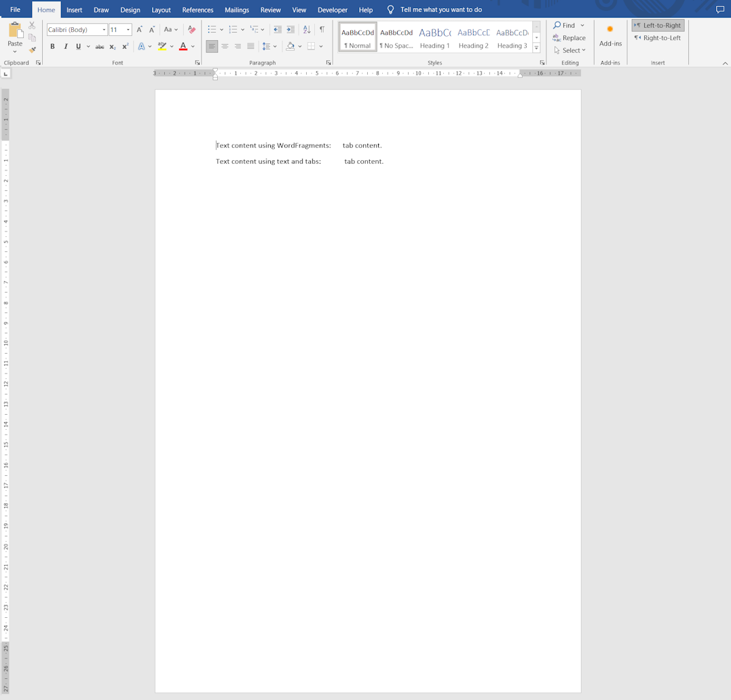Open the comments speech bubble icon
Screen dimensions: 731x700
(720, 10)
